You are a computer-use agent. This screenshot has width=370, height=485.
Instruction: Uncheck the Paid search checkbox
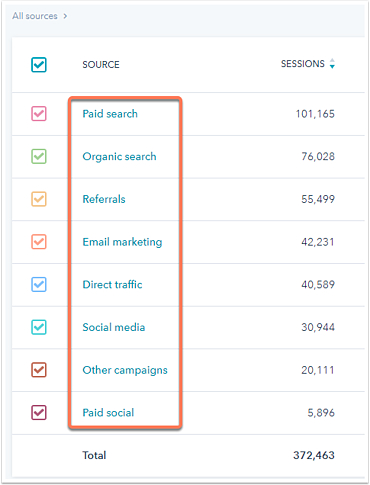click(x=39, y=114)
